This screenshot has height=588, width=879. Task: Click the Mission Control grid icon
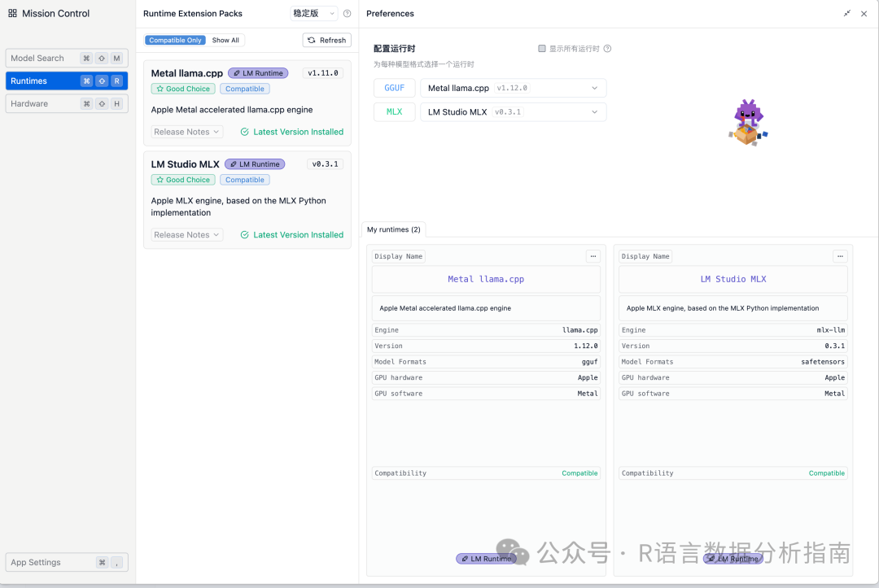coord(12,13)
